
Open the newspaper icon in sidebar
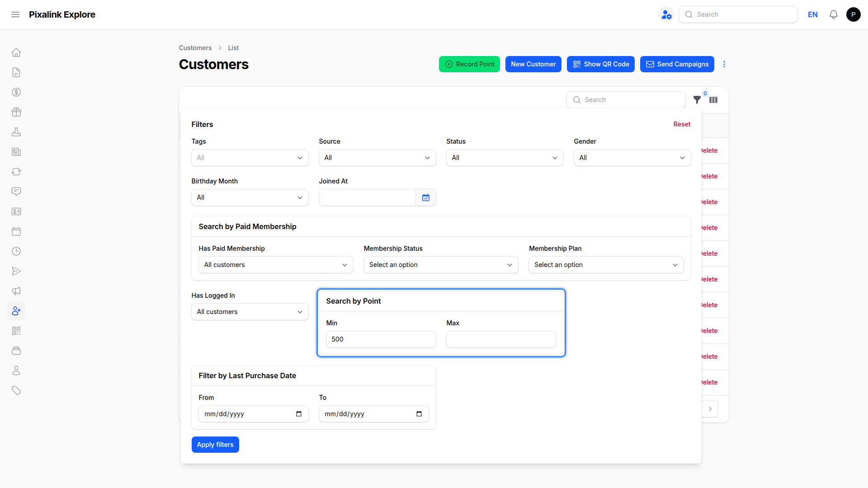click(16, 152)
